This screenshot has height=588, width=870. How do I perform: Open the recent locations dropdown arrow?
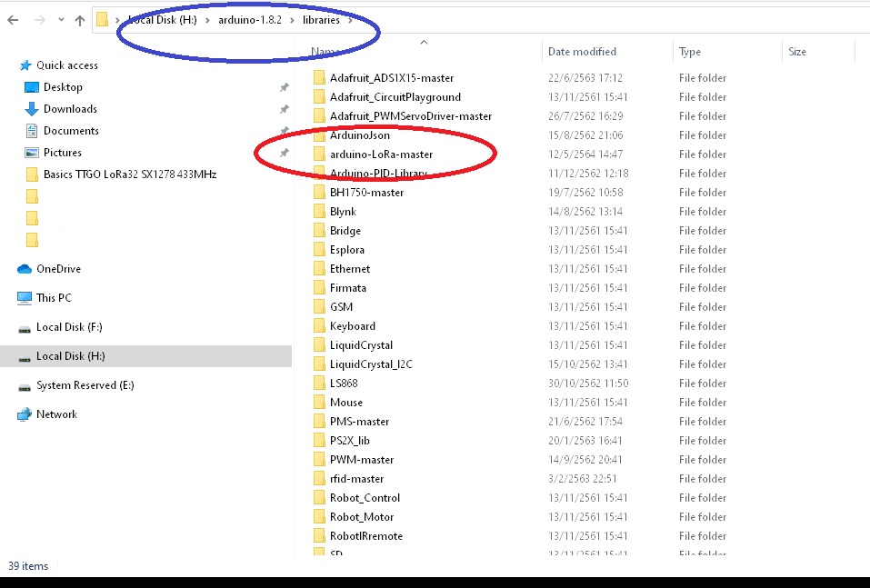61,21
